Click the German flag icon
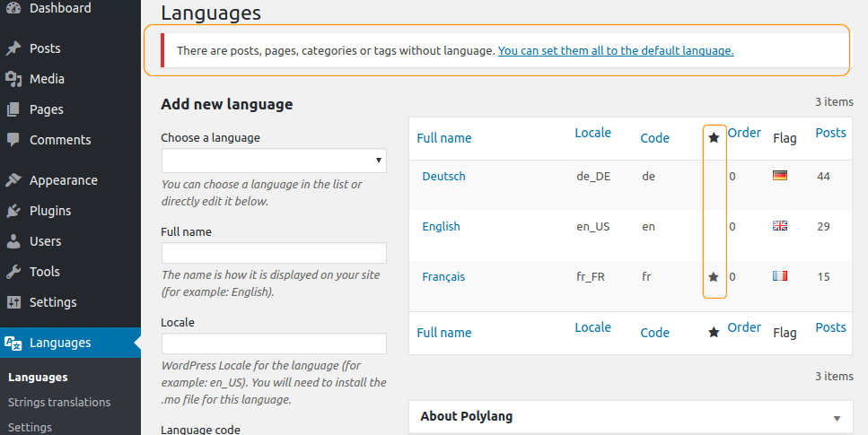The width and height of the screenshot is (868, 435). click(x=780, y=176)
